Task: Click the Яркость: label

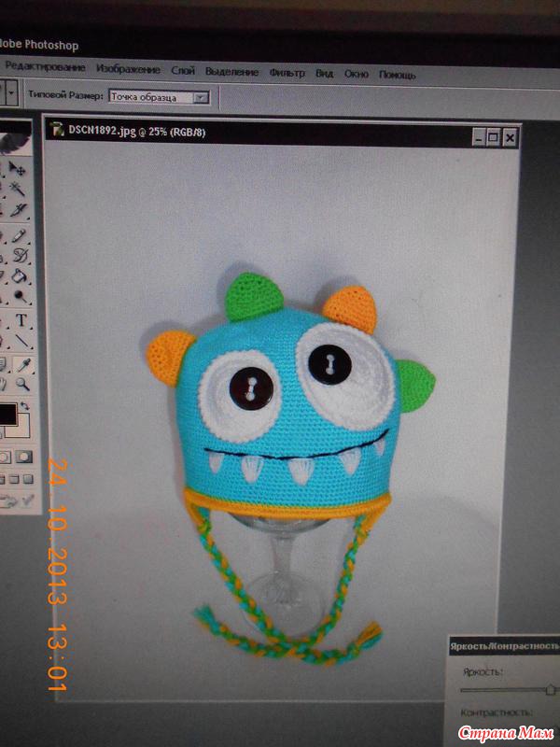Action: 483,671
